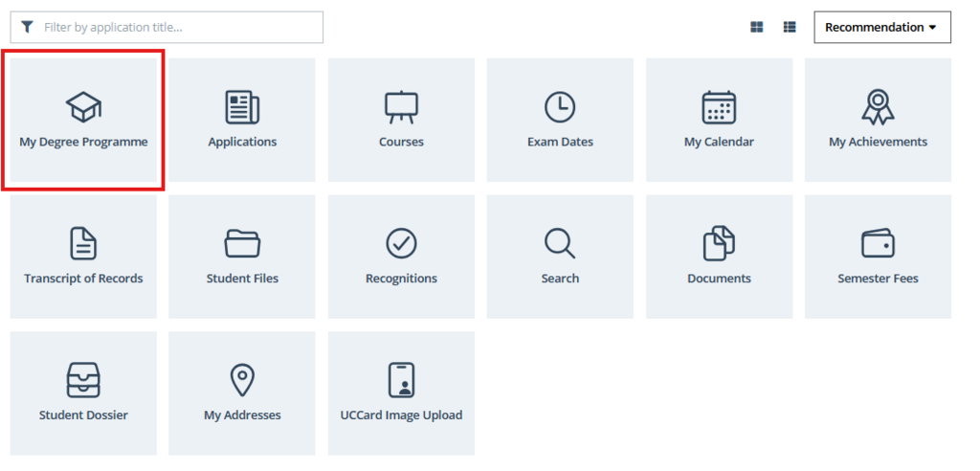980x471 pixels.
Task: Open the Courses easel icon
Action: pyautogui.click(x=401, y=107)
